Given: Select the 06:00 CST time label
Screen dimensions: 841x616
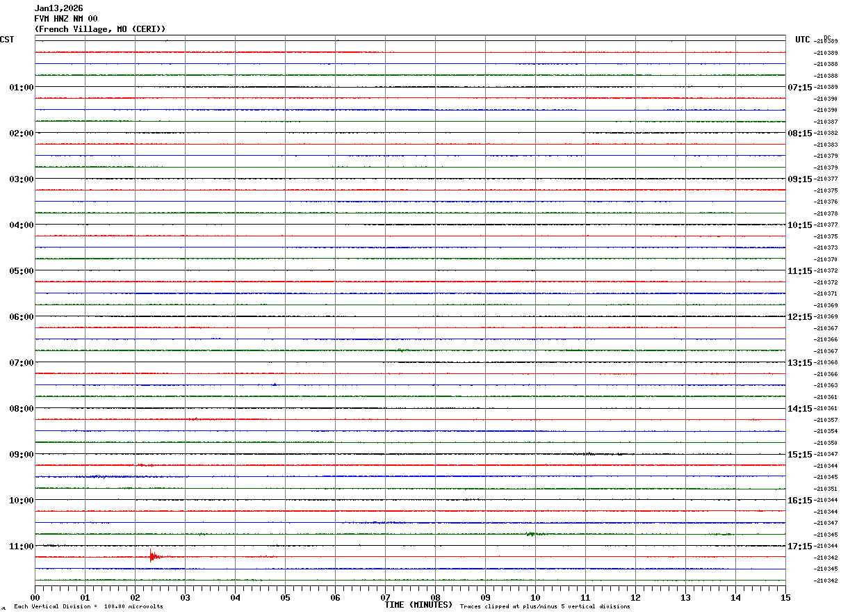Looking at the screenshot, I should (22, 316).
